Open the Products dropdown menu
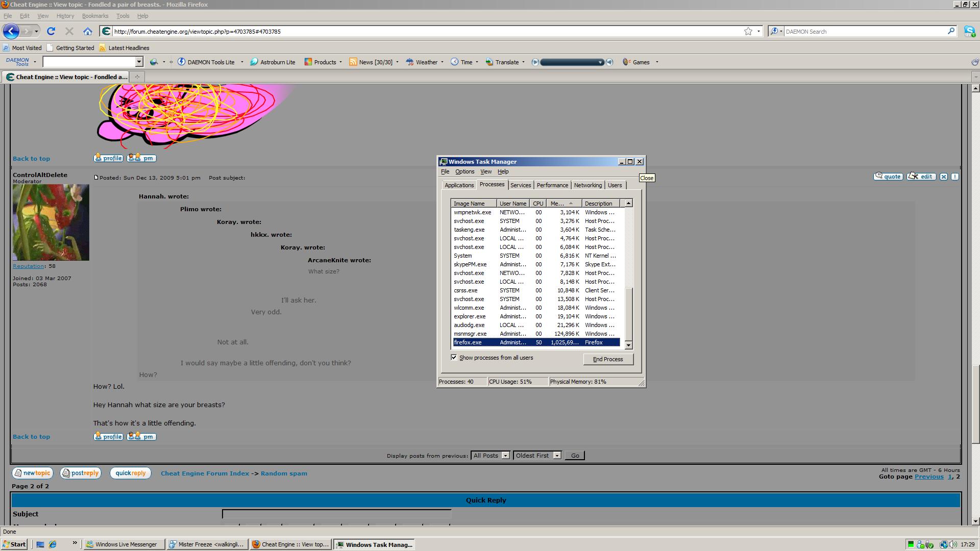Screen dimensions: 980x551 coord(323,62)
